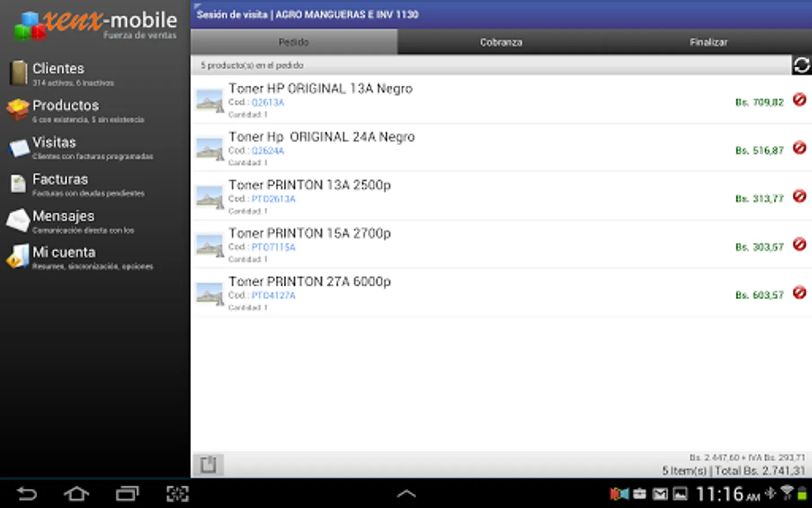
Task: Click product code PTD2613A
Action: tap(273, 199)
